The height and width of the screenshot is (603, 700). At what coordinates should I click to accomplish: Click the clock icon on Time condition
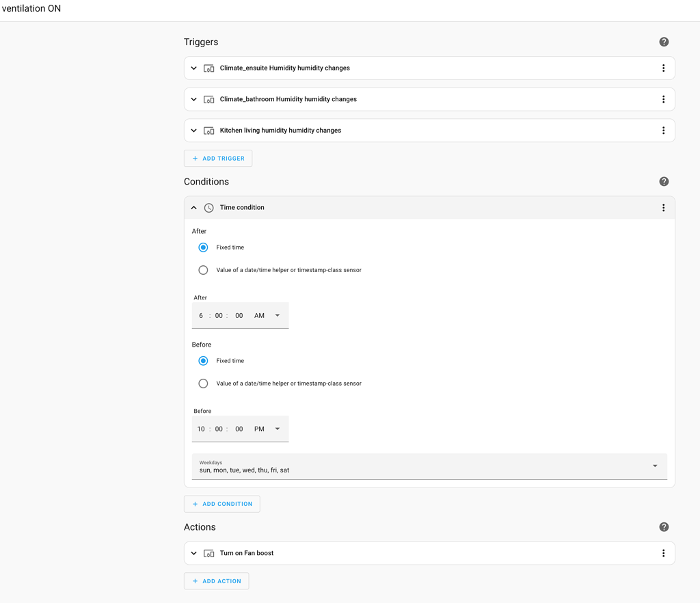point(208,207)
